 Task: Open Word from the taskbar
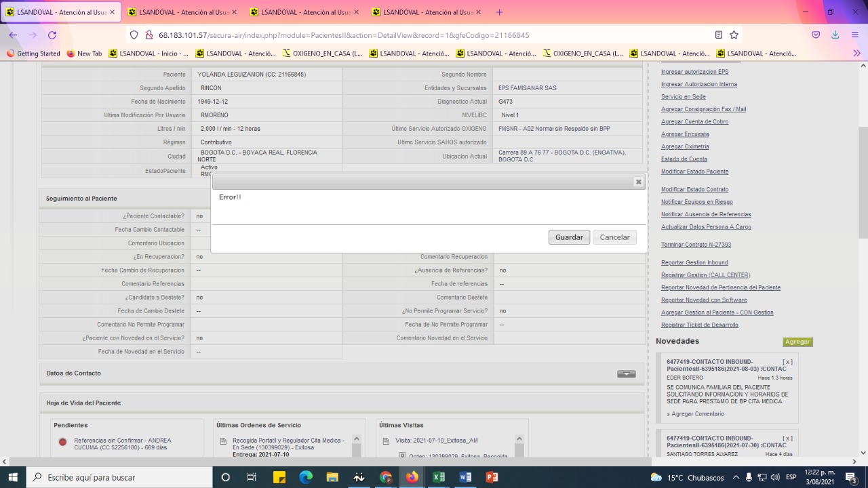point(465,477)
